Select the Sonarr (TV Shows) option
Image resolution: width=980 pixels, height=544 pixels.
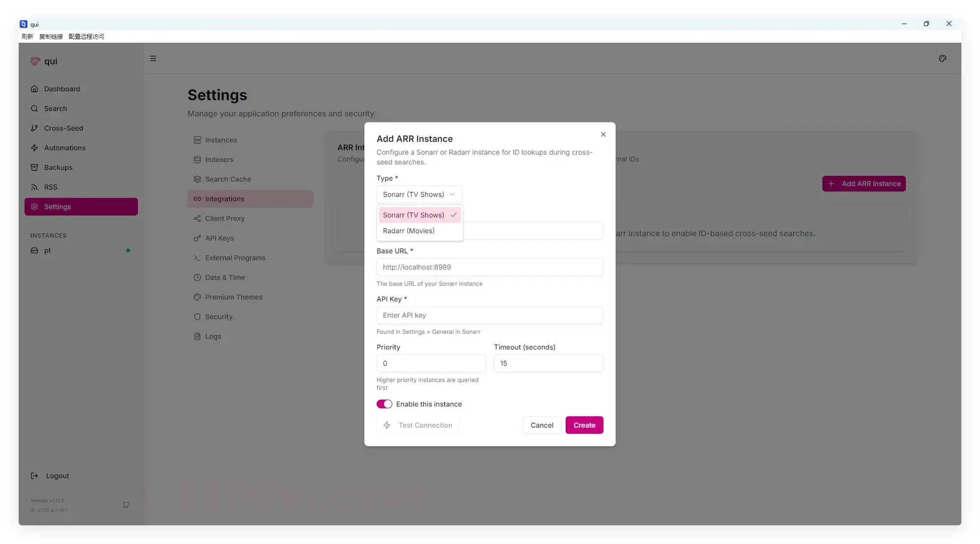click(413, 215)
